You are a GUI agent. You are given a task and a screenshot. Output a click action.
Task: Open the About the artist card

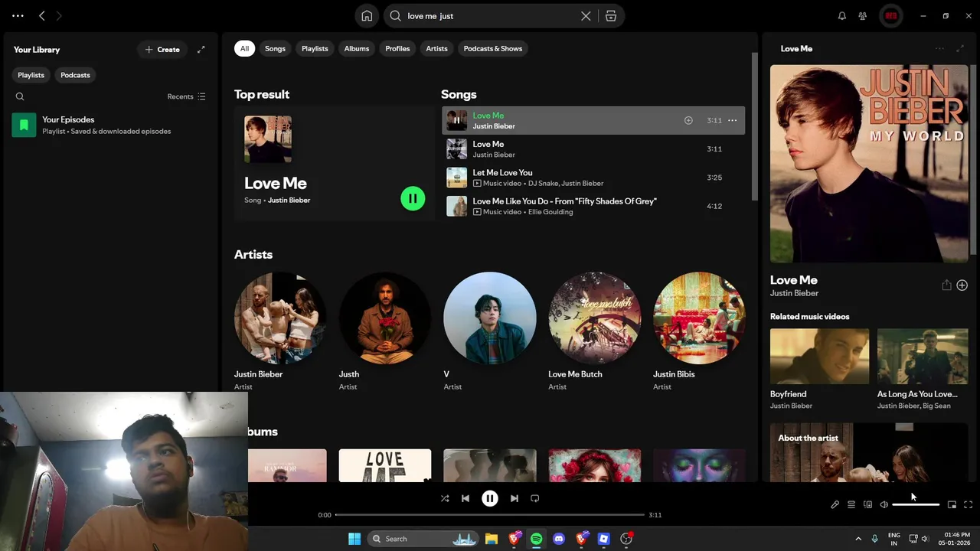869,452
